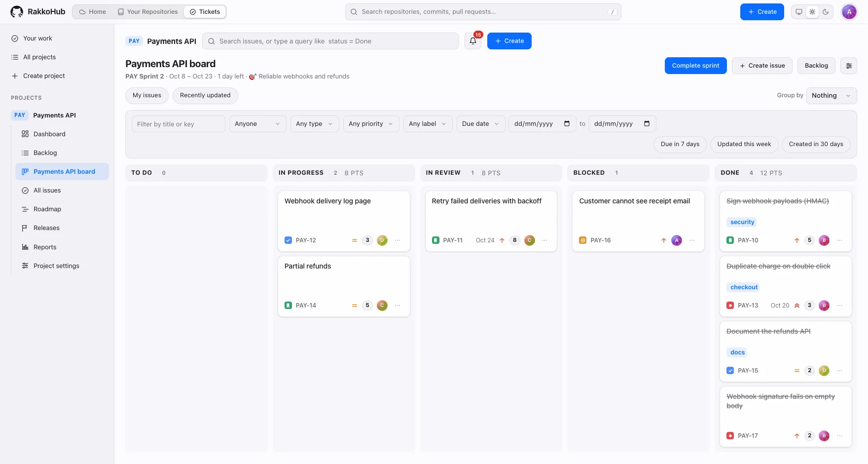Viewport: 868px width, 464px height.
Task: Click assignee avatar on PAY-16 card
Action: (677, 240)
